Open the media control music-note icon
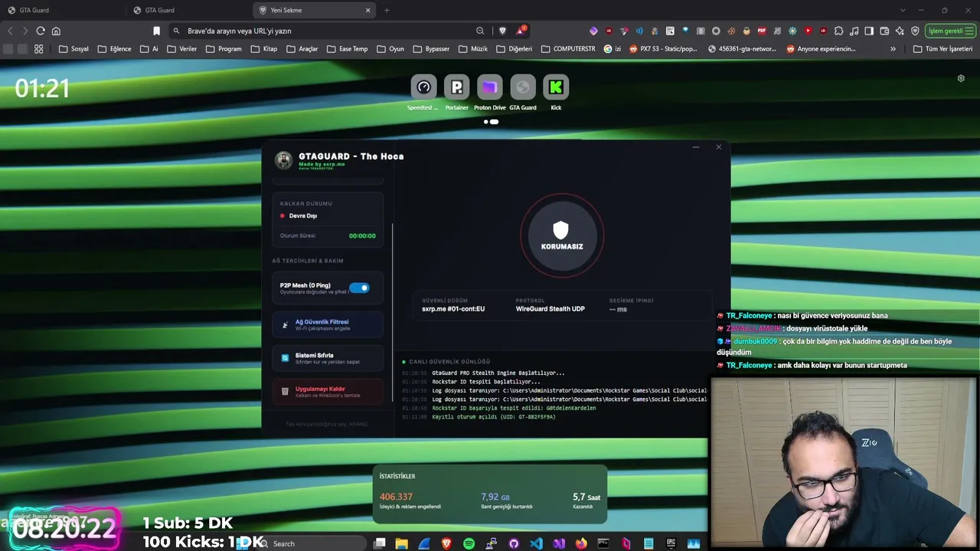Screen dimensions: 980x551 pyautogui.click(x=854, y=31)
